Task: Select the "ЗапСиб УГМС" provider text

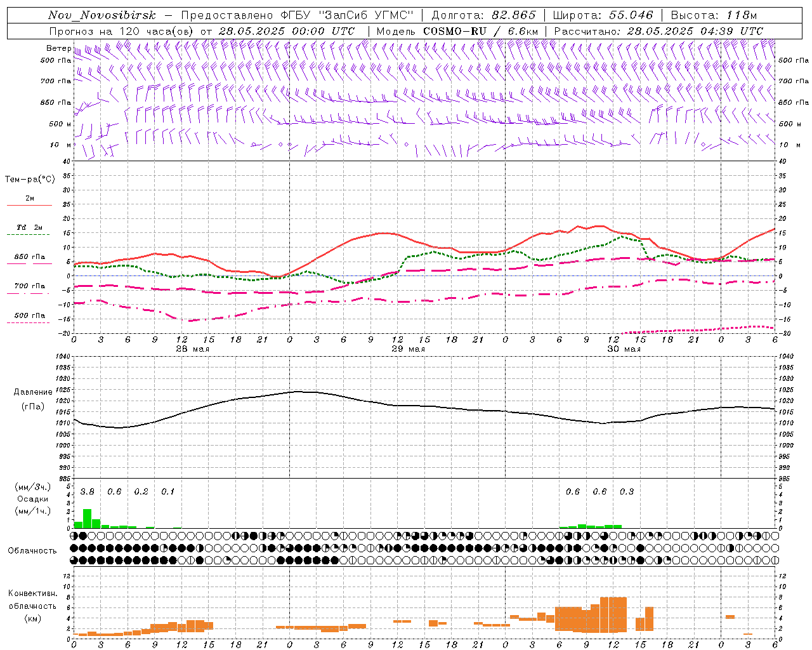Action: (x=367, y=15)
